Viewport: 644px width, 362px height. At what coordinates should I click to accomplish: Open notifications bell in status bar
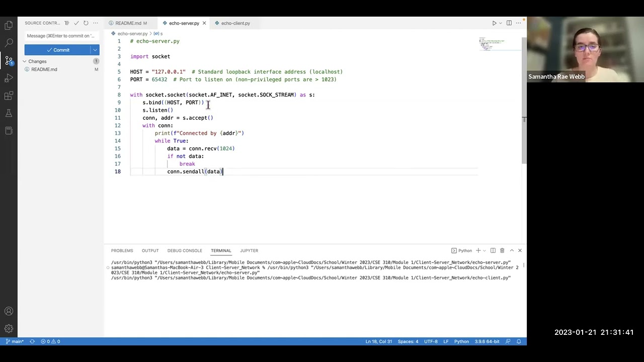click(519, 341)
